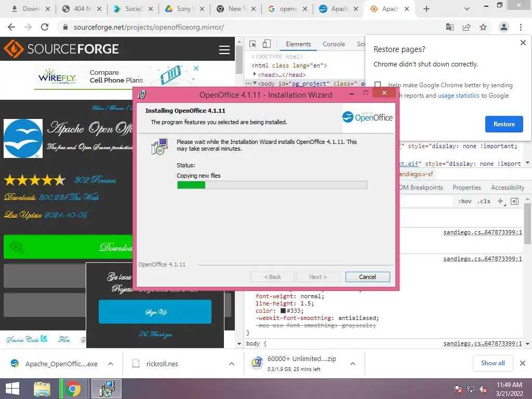Click the network tray icon
The width and height of the screenshot is (532, 399).
(x=471, y=389)
